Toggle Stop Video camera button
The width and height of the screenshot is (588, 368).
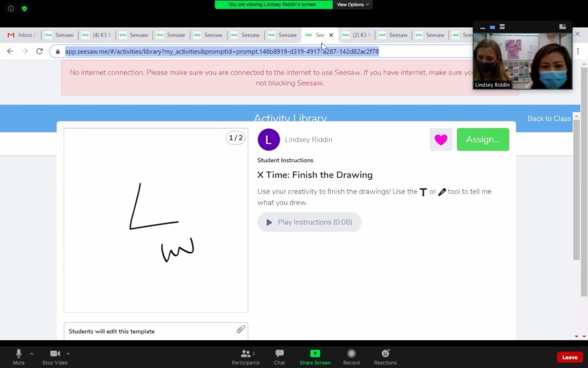[x=55, y=354]
